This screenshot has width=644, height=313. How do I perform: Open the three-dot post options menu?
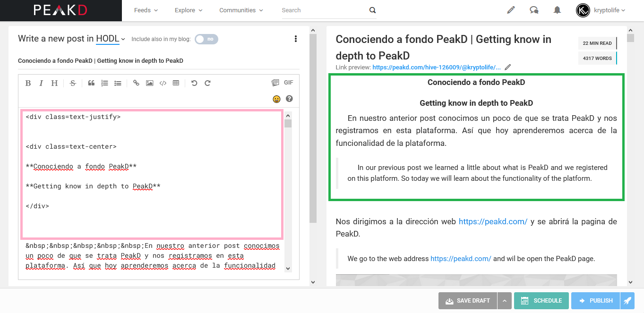coord(296,39)
